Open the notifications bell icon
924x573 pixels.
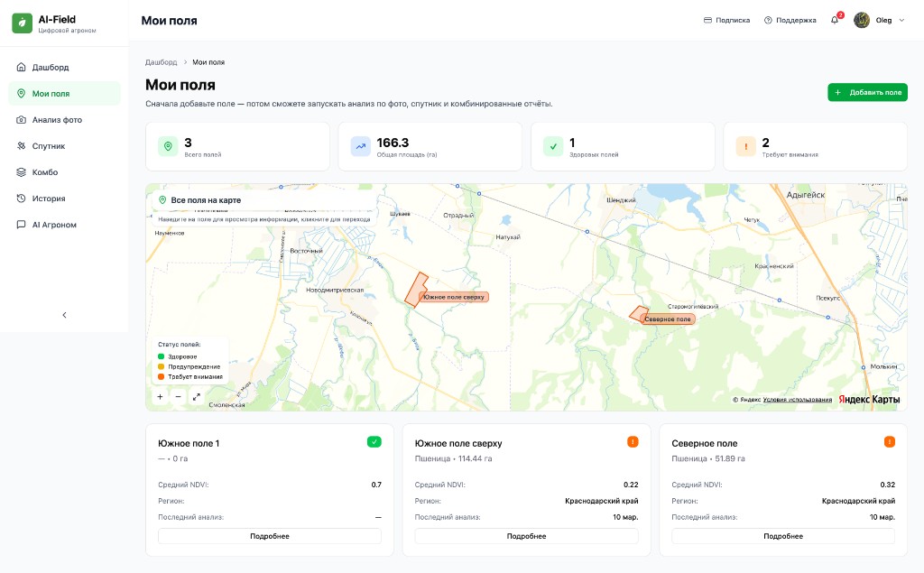click(835, 20)
